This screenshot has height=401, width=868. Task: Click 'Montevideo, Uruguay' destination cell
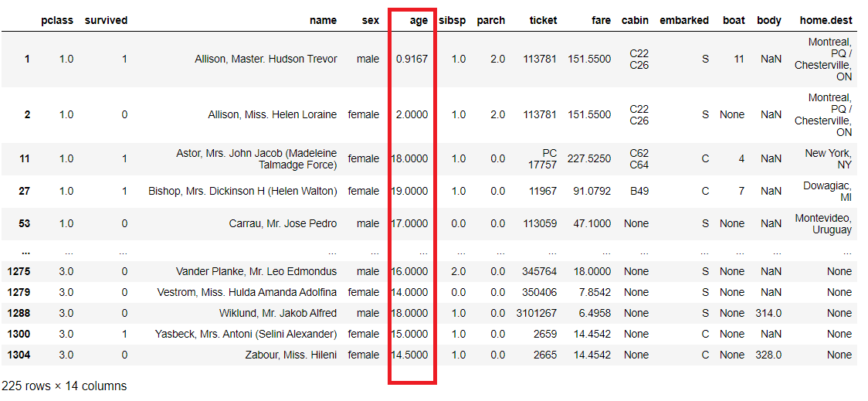click(x=823, y=223)
